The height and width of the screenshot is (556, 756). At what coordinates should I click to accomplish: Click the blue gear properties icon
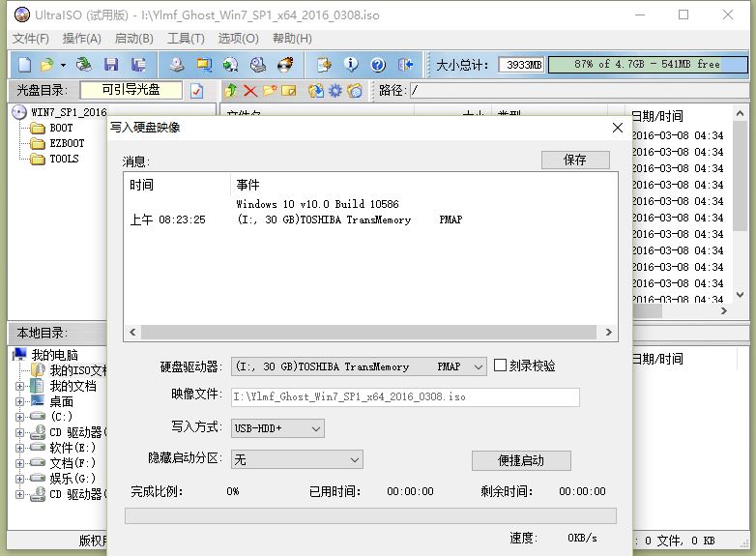pyautogui.click(x=335, y=90)
